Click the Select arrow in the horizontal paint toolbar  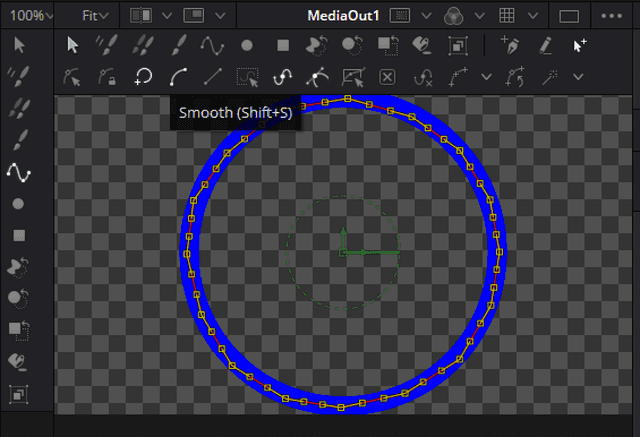click(73, 45)
